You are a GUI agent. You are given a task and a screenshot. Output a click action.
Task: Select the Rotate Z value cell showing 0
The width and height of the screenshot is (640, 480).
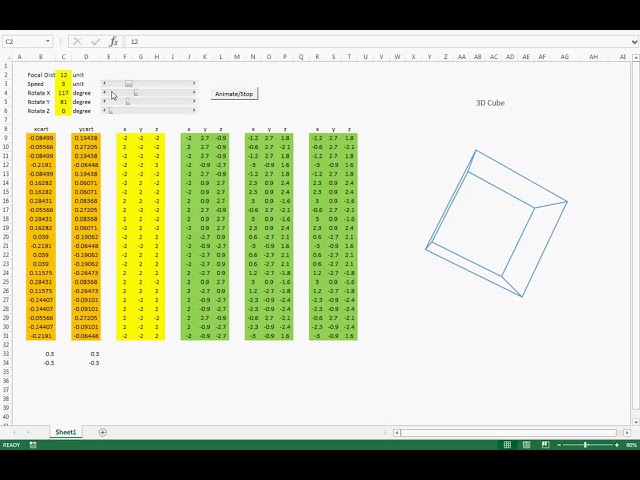click(x=63, y=111)
